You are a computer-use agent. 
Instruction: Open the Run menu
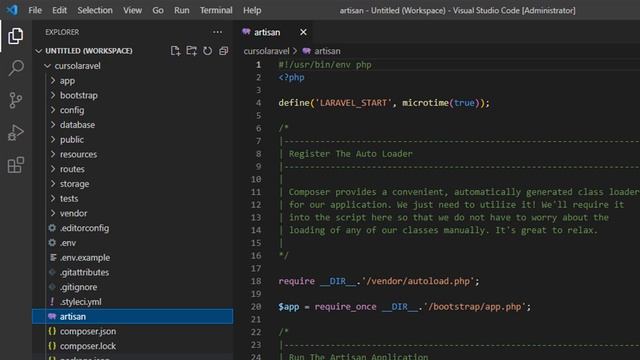(x=182, y=10)
